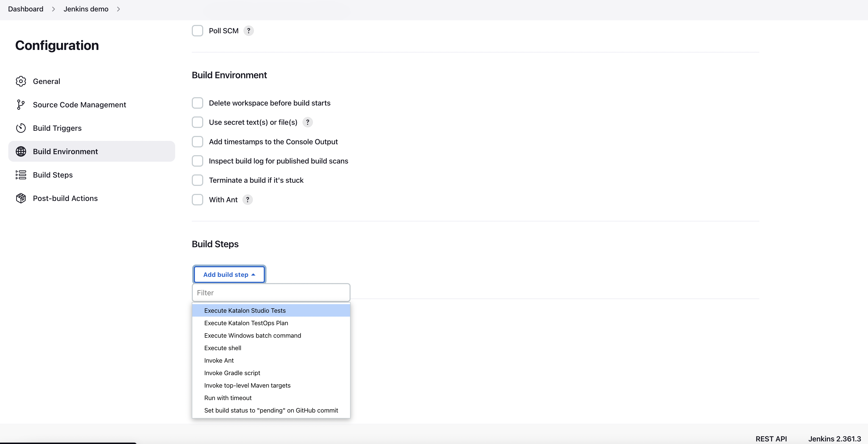The width and height of the screenshot is (868, 444).
Task: Select Invoke top-level Maven targets option
Action: tap(247, 385)
